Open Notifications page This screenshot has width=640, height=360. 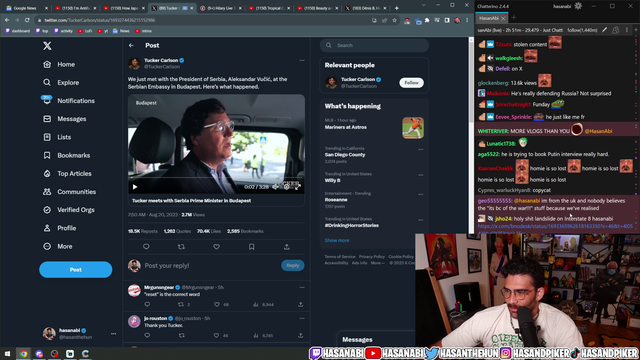pos(69,101)
